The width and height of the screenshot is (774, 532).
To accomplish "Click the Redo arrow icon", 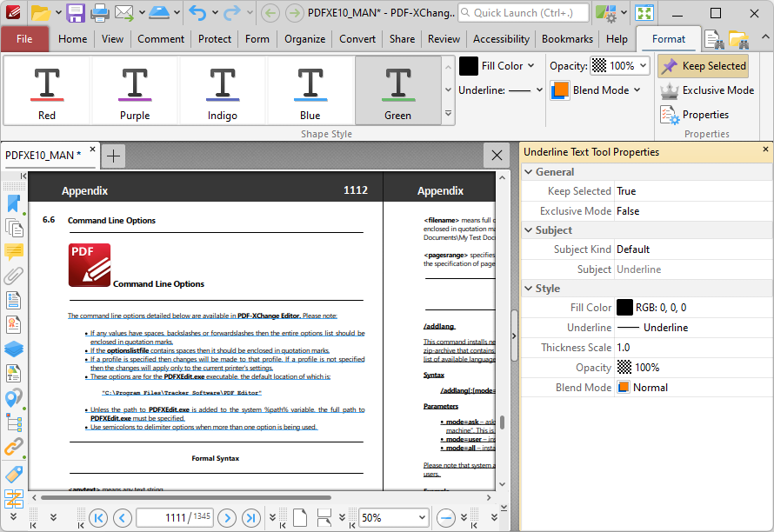I will pos(231,13).
